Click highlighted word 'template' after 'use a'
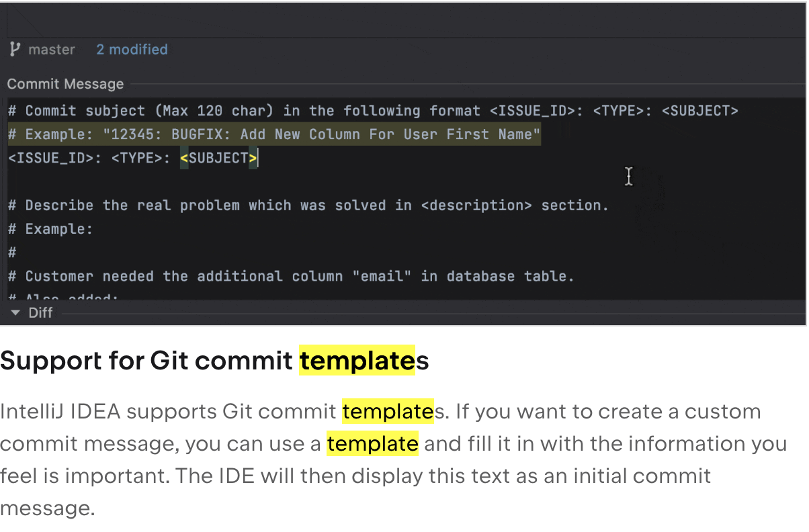The width and height of the screenshot is (809, 532). pyautogui.click(x=373, y=444)
